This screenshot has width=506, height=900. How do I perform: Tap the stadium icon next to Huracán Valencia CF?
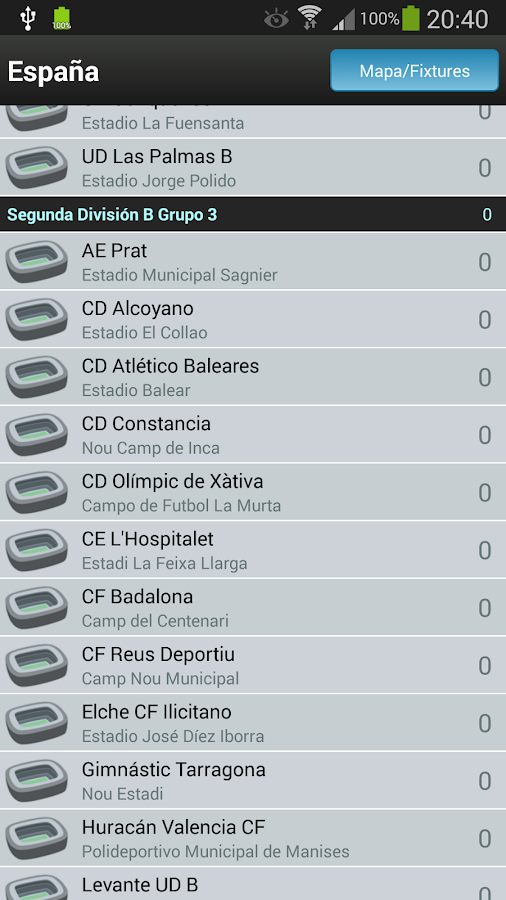37,839
